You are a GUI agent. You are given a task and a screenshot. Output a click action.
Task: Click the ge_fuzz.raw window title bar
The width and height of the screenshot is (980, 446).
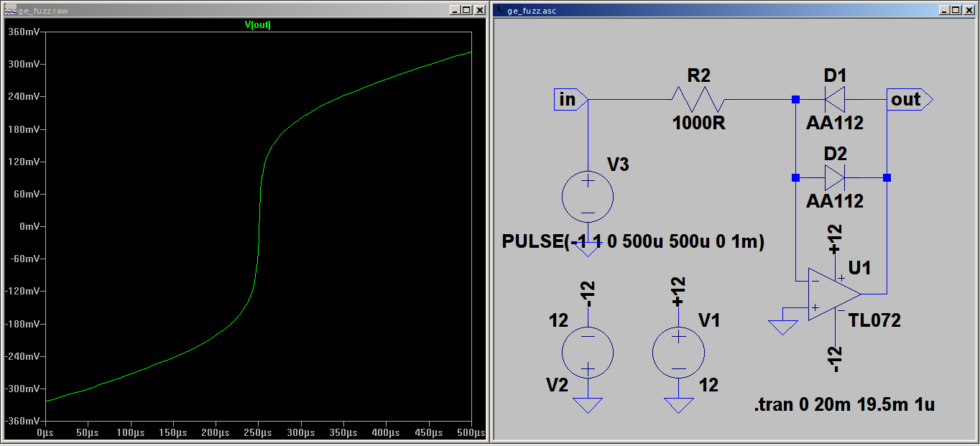pos(244,10)
